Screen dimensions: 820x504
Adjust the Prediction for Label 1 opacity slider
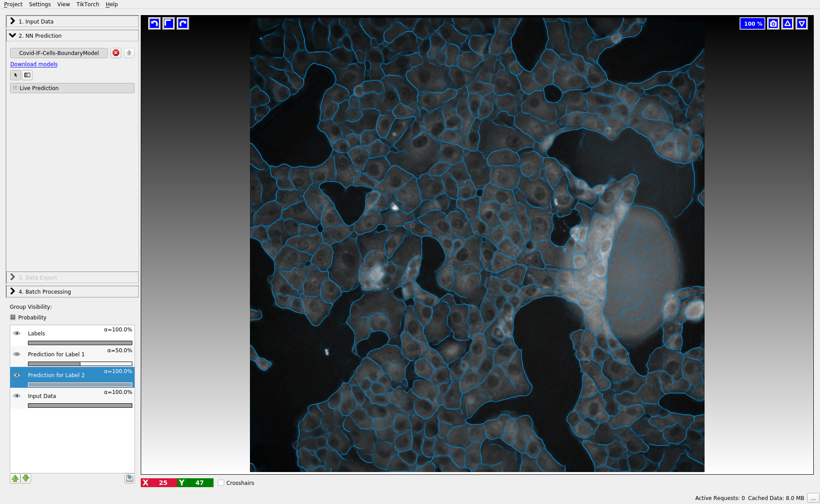click(80, 364)
